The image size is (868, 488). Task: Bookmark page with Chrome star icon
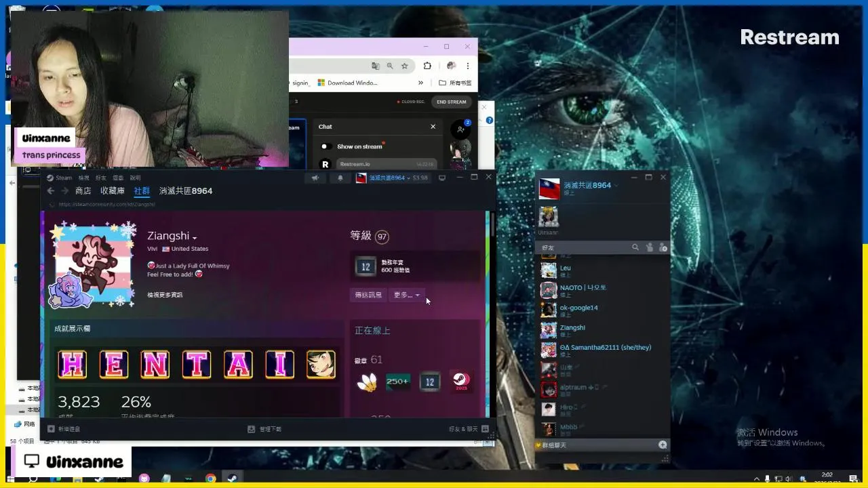click(x=405, y=66)
